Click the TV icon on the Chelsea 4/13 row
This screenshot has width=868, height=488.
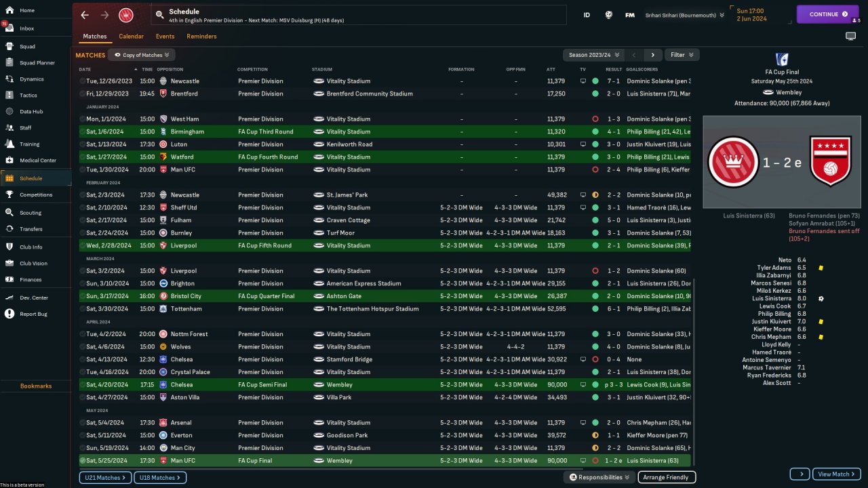tap(583, 359)
